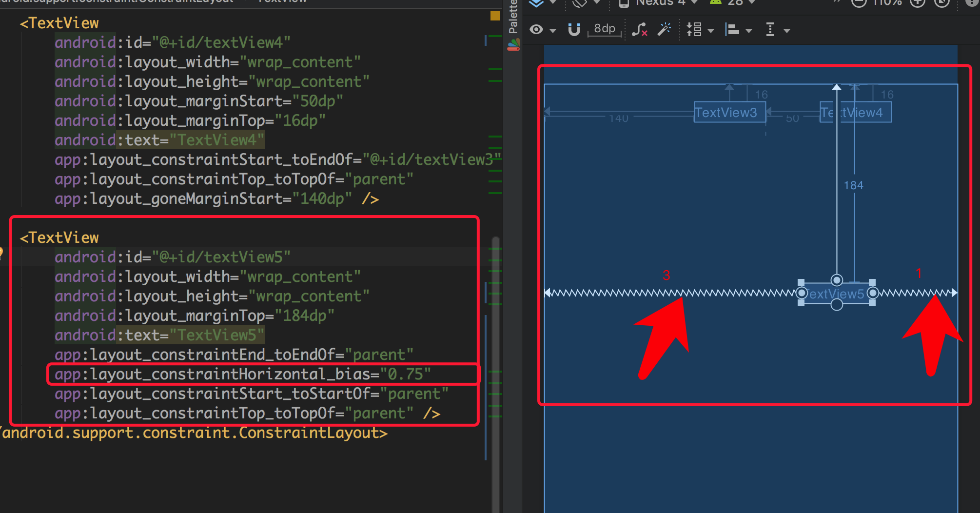Image resolution: width=980 pixels, height=513 pixels.
Task: Click the code editor vertical scrollbar
Action: point(496,375)
